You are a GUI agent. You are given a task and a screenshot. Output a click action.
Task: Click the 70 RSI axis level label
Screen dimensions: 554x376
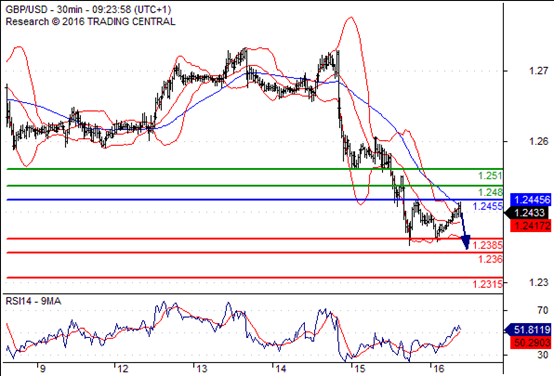pos(543,310)
